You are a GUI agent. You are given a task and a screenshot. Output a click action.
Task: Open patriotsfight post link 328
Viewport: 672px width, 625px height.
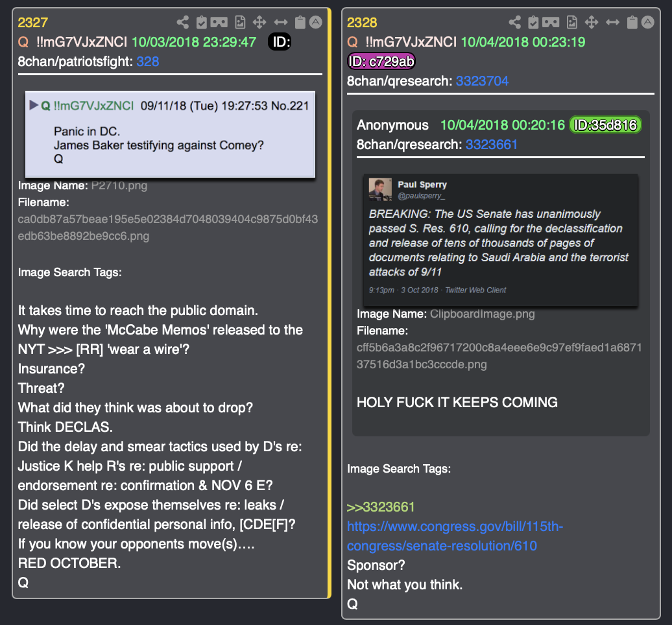click(147, 62)
